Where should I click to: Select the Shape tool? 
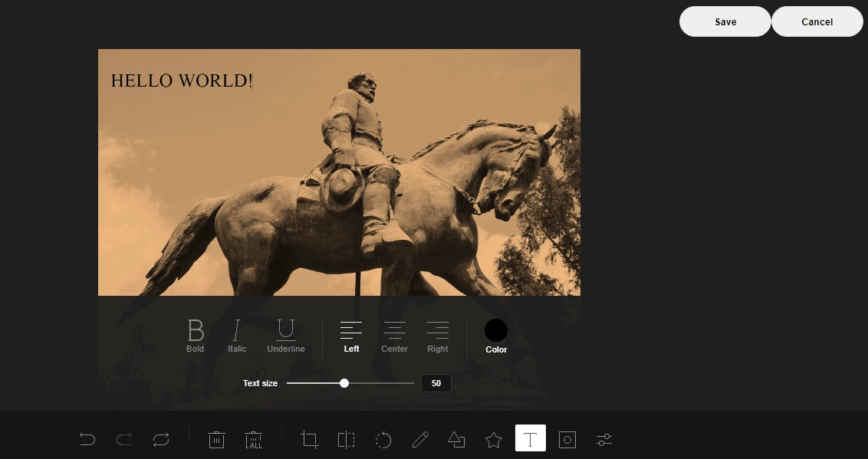point(456,439)
